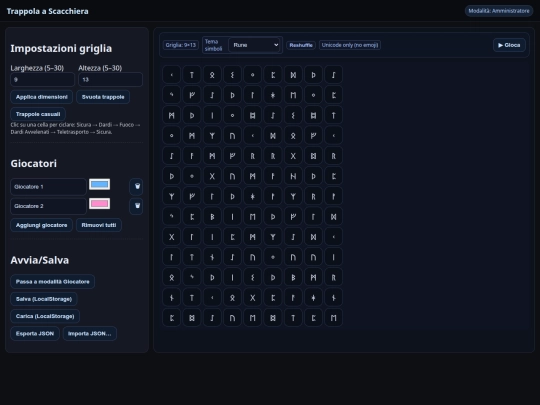Cycle trap on grid cell row 1, column 2

coord(192,75)
